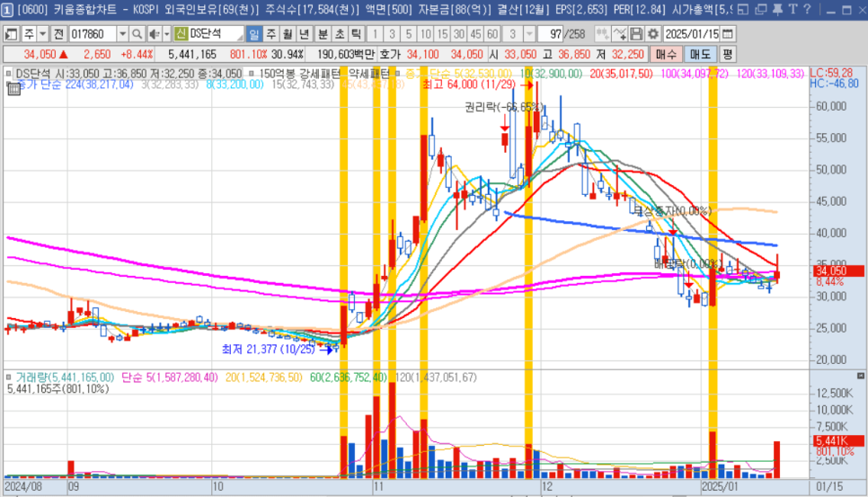Select the 10 interval preset
This screenshot has height=497, width=868.
(x=425, y=34)
